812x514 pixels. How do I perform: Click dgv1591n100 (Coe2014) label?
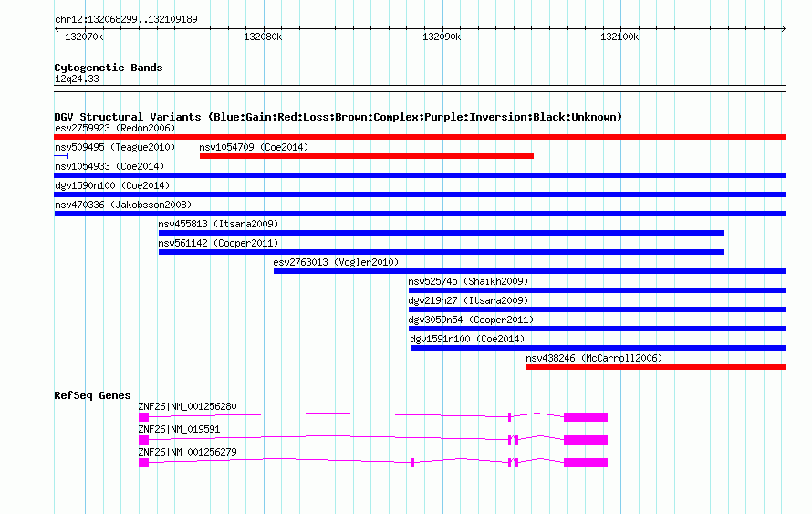pos(467,339)
